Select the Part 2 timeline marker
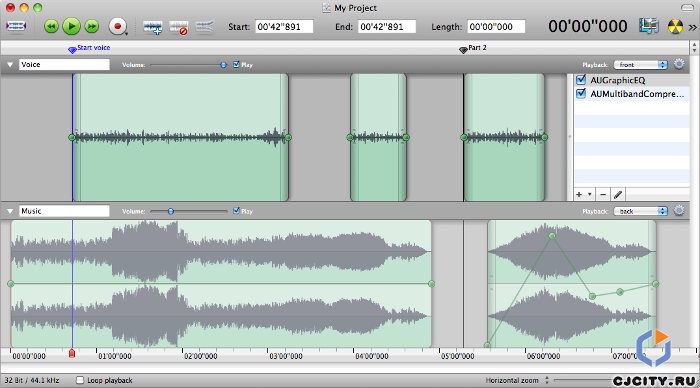 (x=463, y=49)
